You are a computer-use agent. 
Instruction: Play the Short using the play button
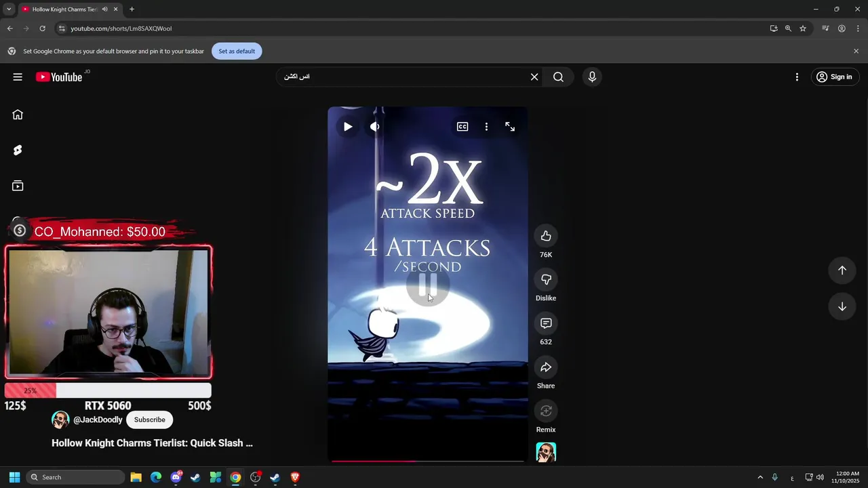(348, 127)
